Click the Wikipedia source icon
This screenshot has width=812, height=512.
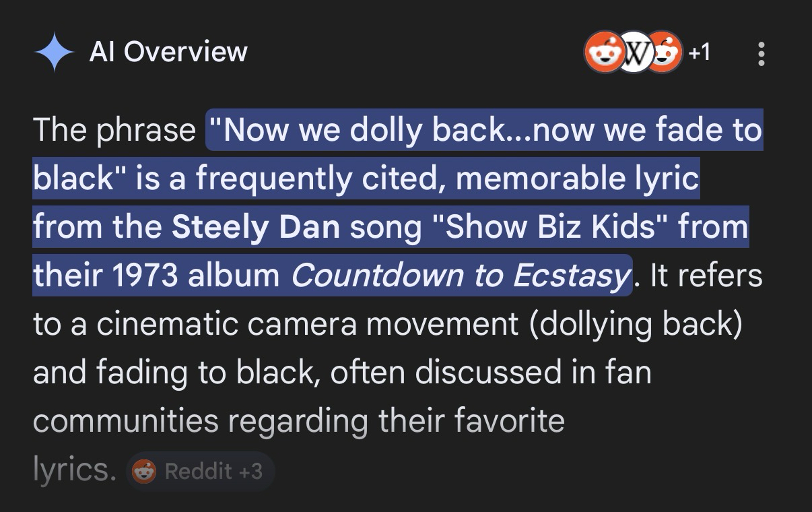point(634,52)
